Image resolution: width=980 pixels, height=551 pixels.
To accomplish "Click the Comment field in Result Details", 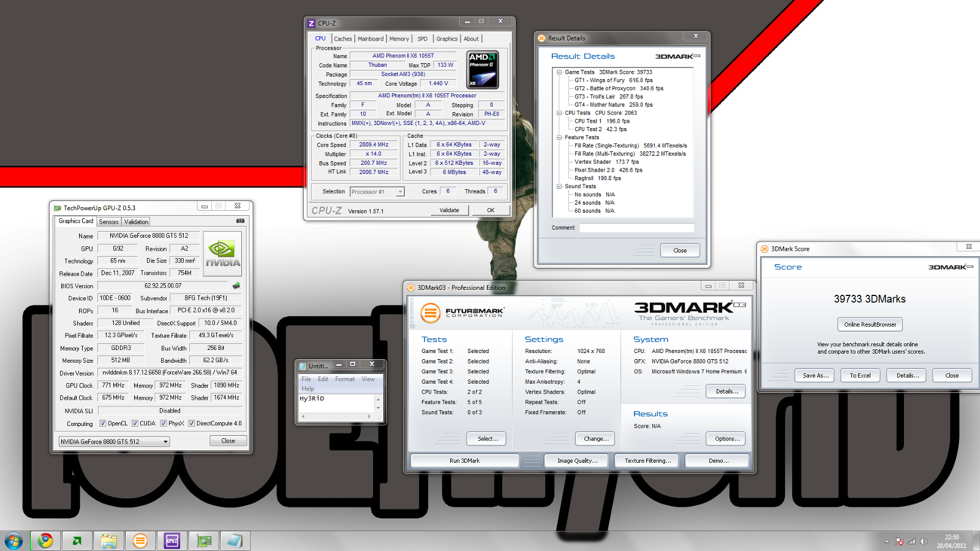I will [637, 227].
